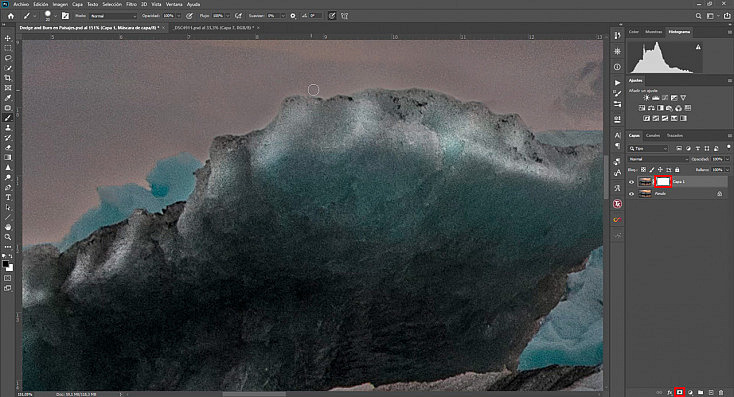The width and height of the screenshot is (734, 397).
Task: Add Curves adjustment
Action: pos(665,98)
